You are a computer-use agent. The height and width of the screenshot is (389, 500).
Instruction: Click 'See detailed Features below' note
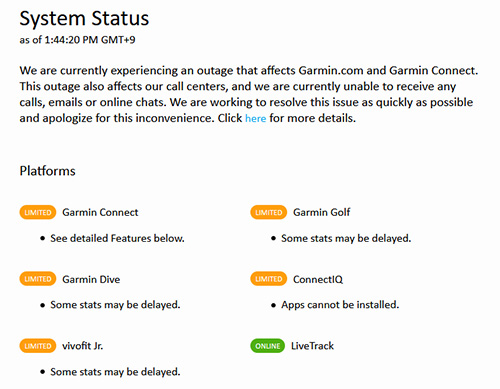coord(117,238)
